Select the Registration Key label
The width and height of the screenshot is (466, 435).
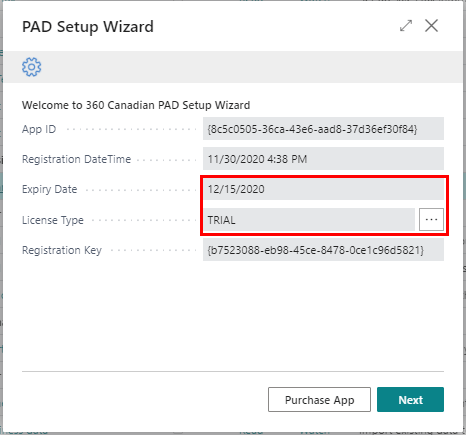point(62,250)
